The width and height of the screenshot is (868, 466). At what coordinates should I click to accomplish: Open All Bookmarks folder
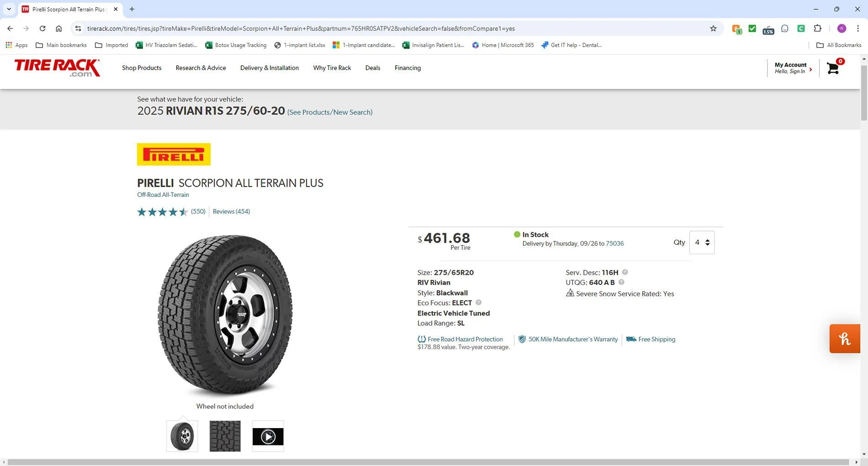[839, 45]
